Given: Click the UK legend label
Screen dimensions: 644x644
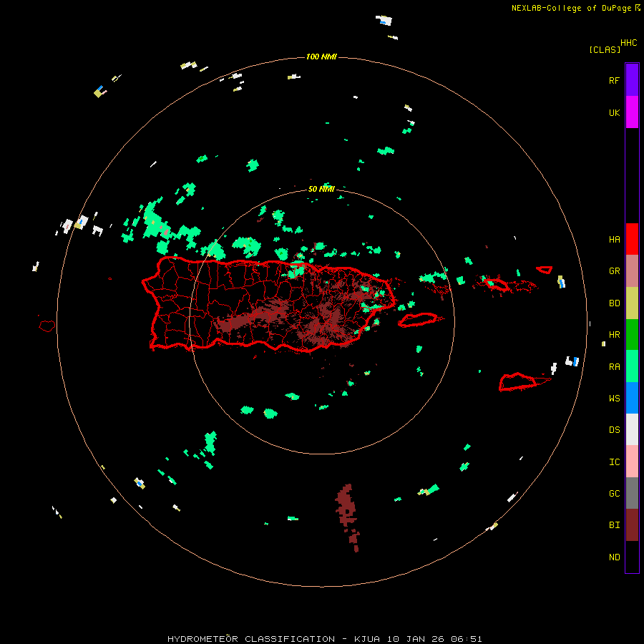Looking at the screenshot, I should point(614,112).
